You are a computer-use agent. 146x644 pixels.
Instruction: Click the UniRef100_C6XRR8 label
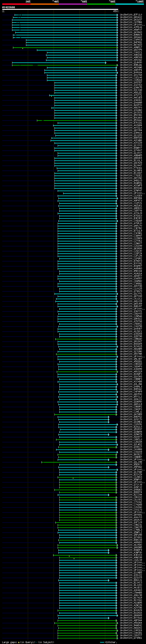[131, 450]
